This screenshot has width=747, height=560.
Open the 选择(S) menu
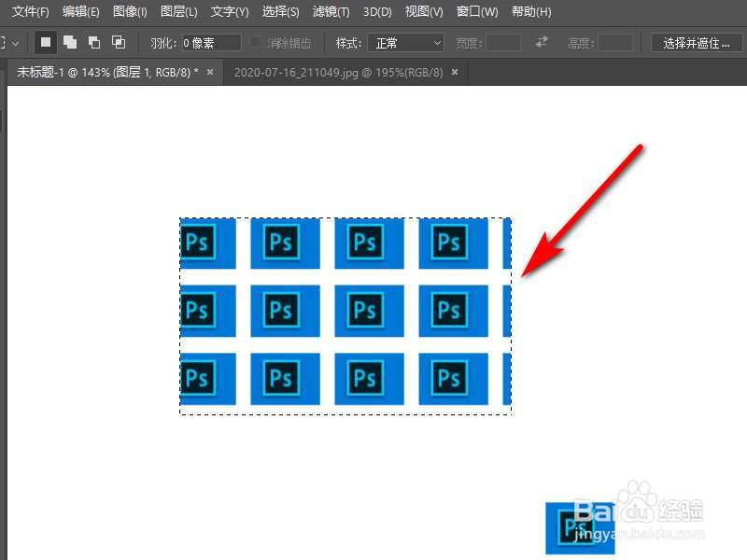pyautogui.click(x=281, y=11)
